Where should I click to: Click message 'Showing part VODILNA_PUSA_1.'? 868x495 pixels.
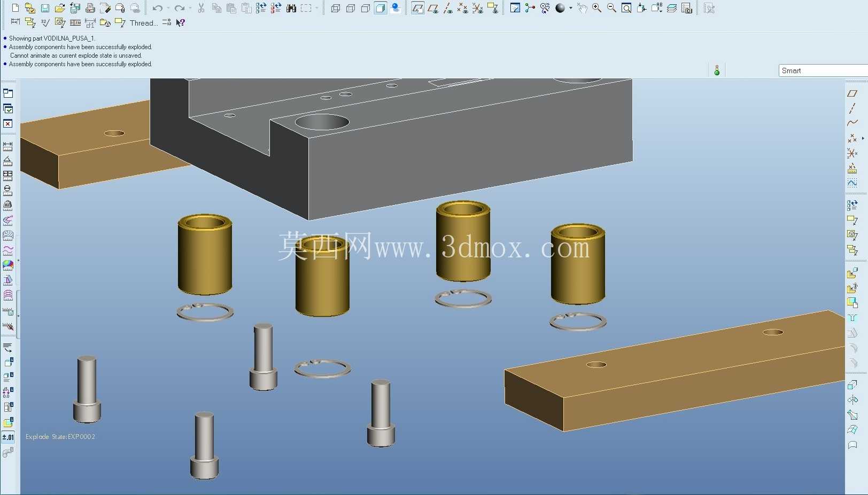[x=52, y=38]
